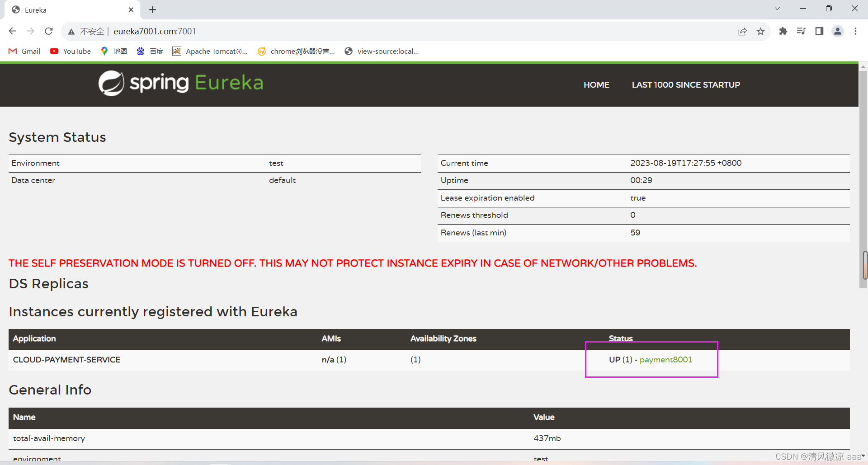868x465 pixels.
Task: Open the Apache Tomcat bookmark
Action: [210, 51]
